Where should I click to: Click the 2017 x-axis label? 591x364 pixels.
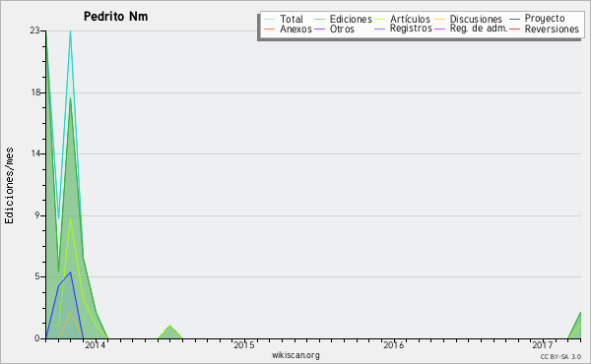[542, 344]
